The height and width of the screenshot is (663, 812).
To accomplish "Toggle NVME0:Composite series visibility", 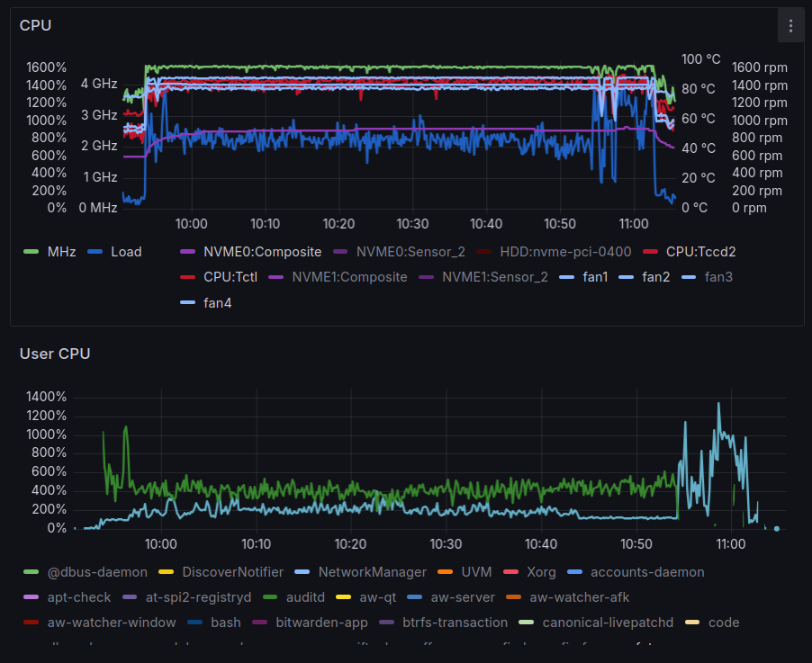I will [x=262, y=252].
